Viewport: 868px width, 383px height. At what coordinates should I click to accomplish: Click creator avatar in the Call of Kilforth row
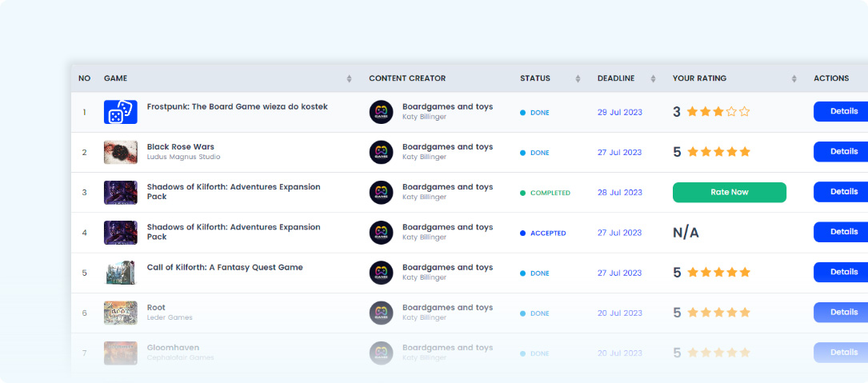[x=381, y=273]
